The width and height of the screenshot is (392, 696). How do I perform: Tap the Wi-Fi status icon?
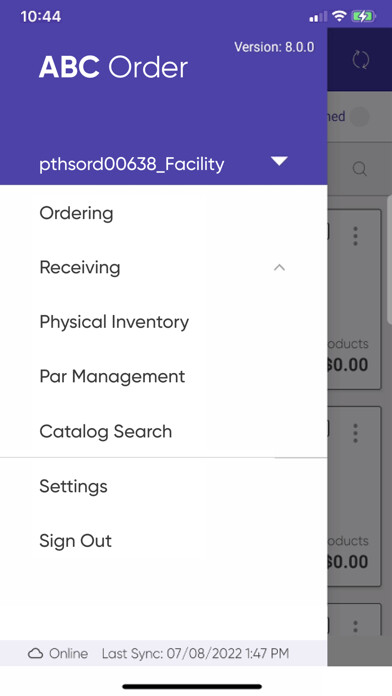(339, 16)
